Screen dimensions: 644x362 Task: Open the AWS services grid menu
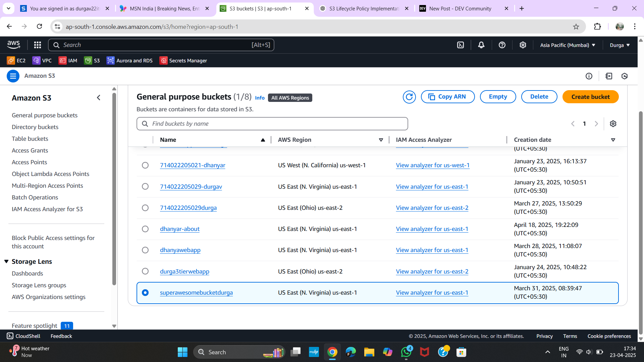(x=38, y=45)
